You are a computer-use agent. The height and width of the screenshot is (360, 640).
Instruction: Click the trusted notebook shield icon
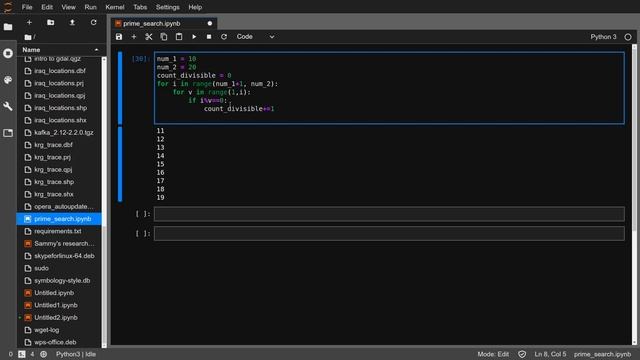(x=522, y=354)
